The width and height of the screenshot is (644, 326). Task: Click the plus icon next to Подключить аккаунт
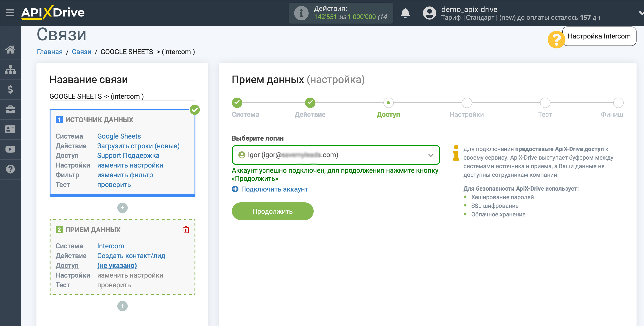pyautogui.click(x=235, y=189)
